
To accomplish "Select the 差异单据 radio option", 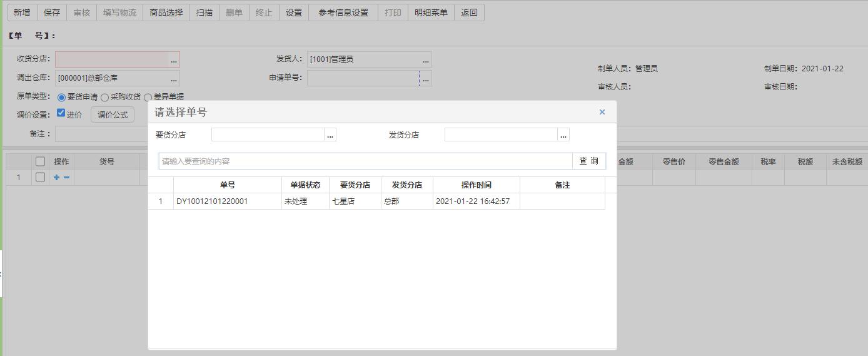I will coord(148,98).
